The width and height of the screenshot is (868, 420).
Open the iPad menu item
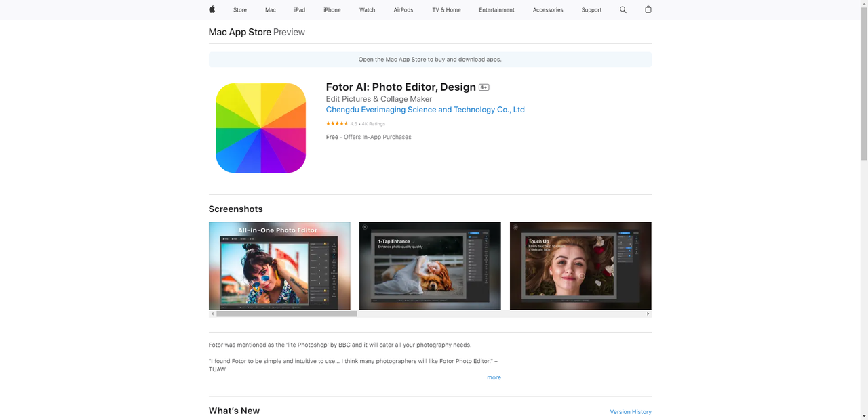(300, 10)
